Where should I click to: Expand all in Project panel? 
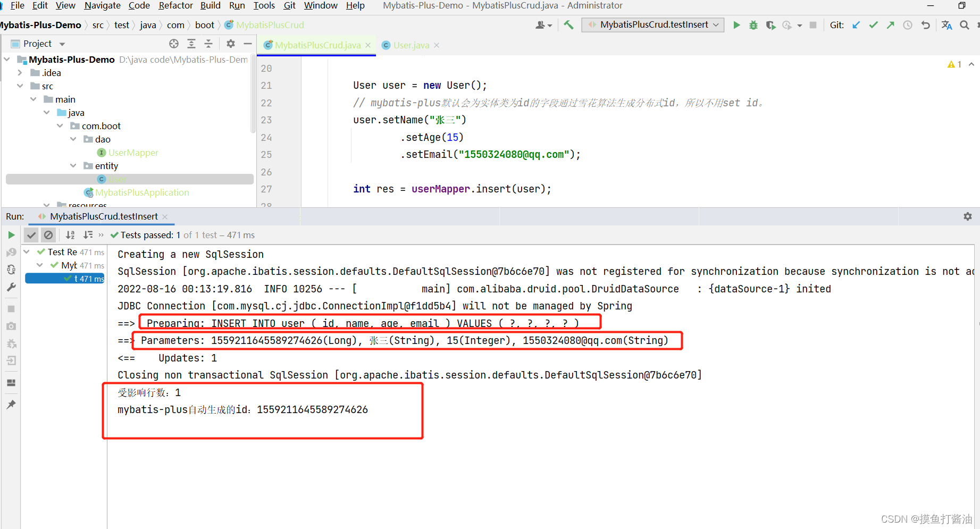pos(191,44)
